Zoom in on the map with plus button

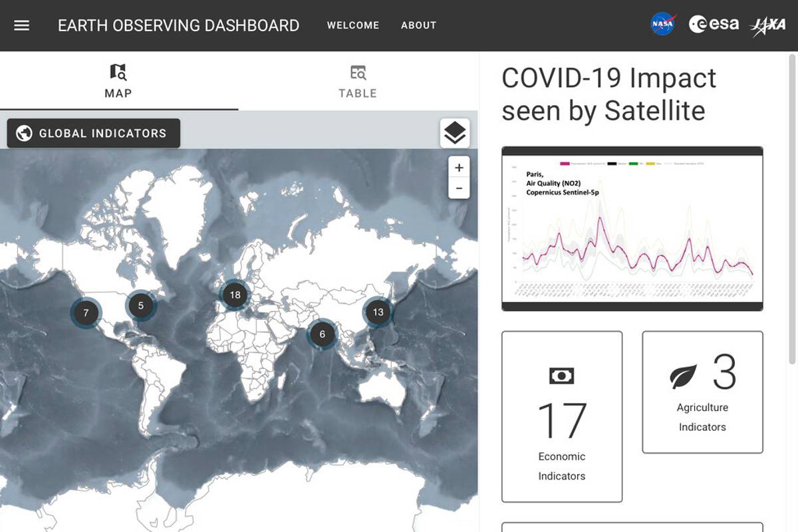[459, 168]
